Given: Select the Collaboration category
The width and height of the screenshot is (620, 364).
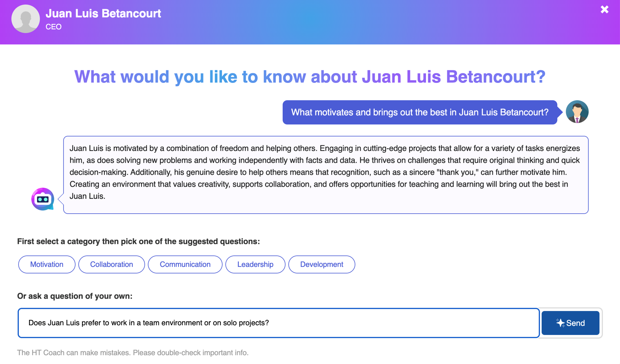Looking at the screenshot, I should click(111, 264).
